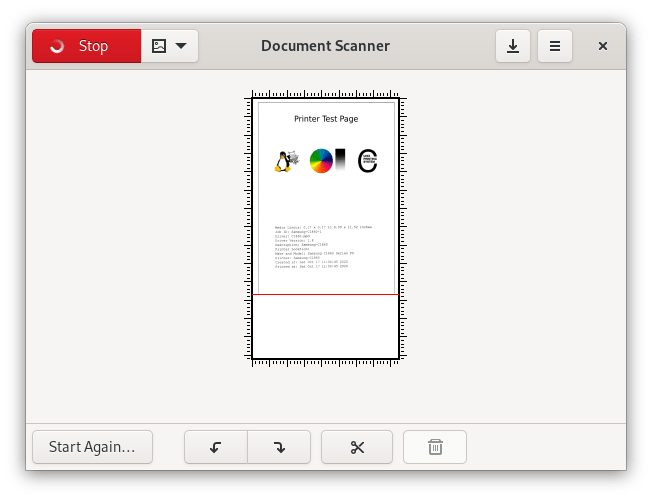Select the scissors crop tool

pos(357,447)
